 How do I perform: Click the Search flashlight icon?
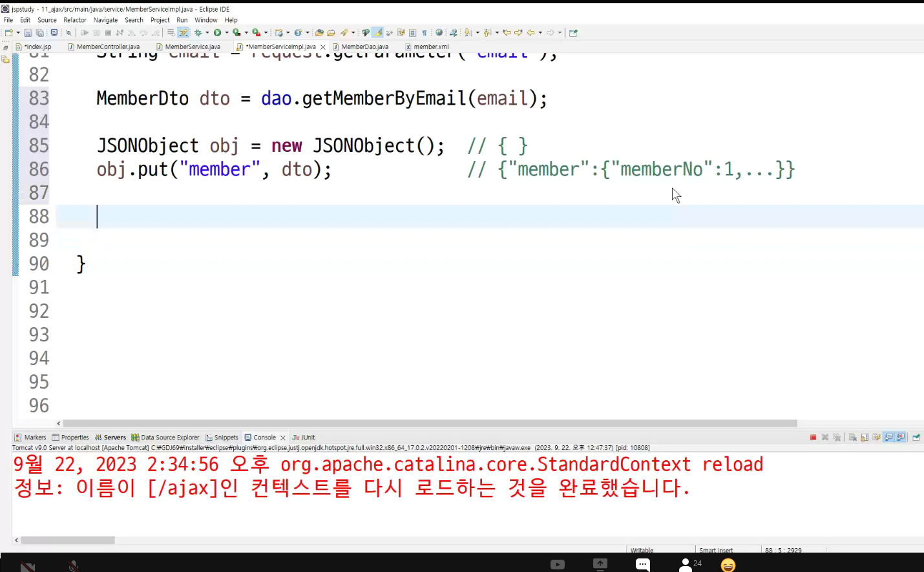[344, 32]
